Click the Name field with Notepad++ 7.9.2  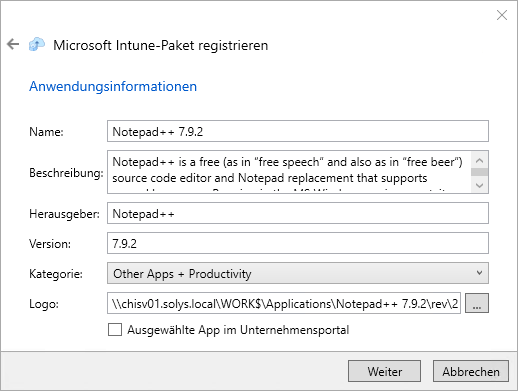[298, 131]
